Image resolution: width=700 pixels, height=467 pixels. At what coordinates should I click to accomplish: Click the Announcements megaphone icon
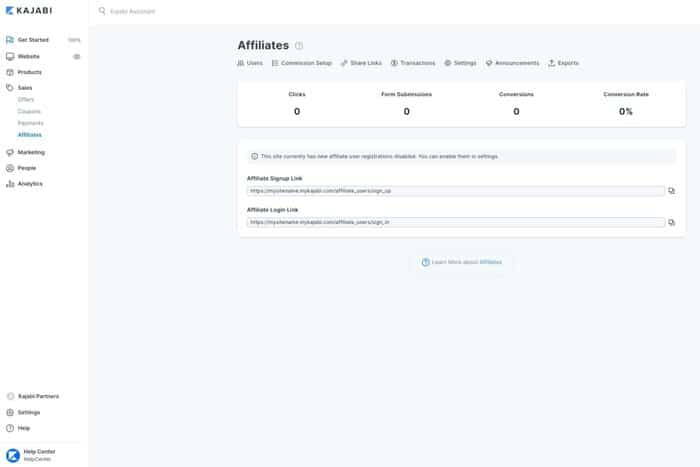[489, 63]
